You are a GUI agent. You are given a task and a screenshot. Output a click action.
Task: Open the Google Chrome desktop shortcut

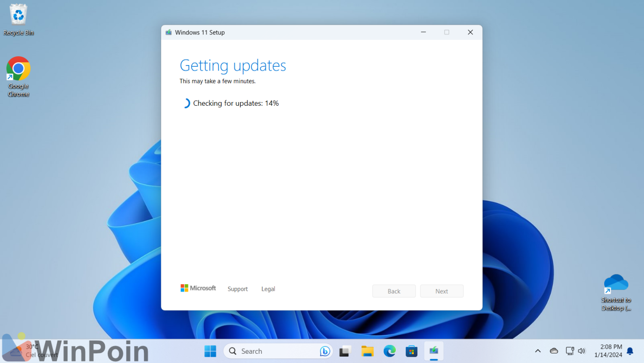[18, 77]
